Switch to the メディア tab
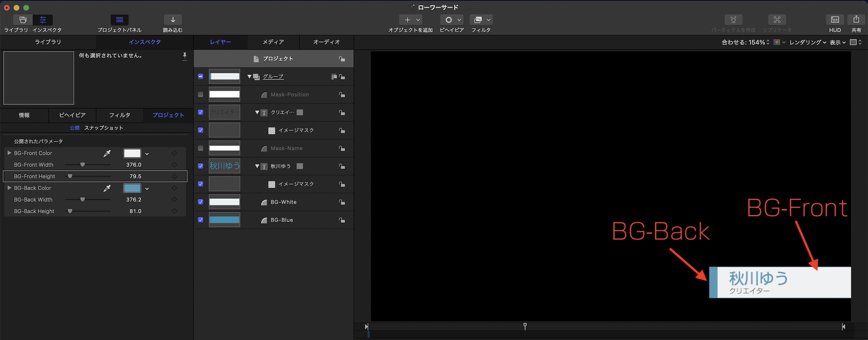The height and width of the screenshot is (340, 868). (x=273, y=42)
